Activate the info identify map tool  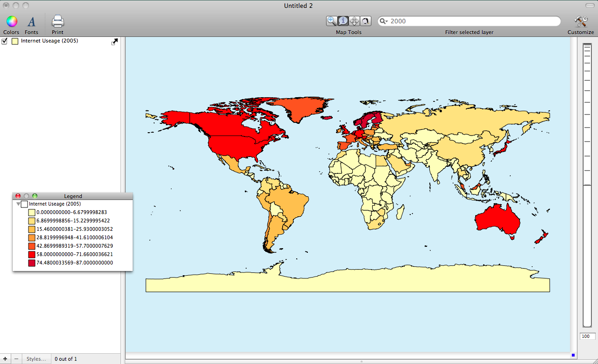point(343,21)
